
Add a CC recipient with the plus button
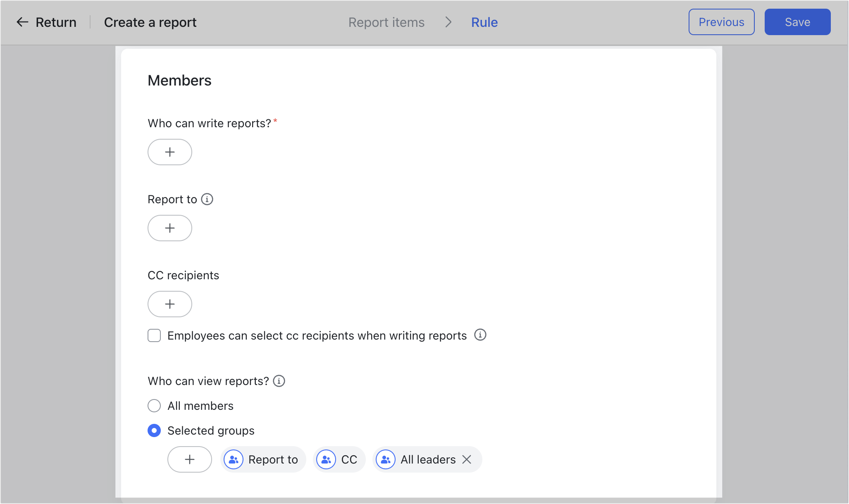(169, 304)
